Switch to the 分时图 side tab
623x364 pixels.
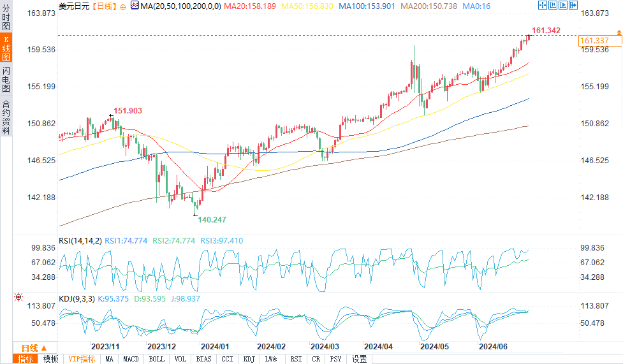coord(6,17)
